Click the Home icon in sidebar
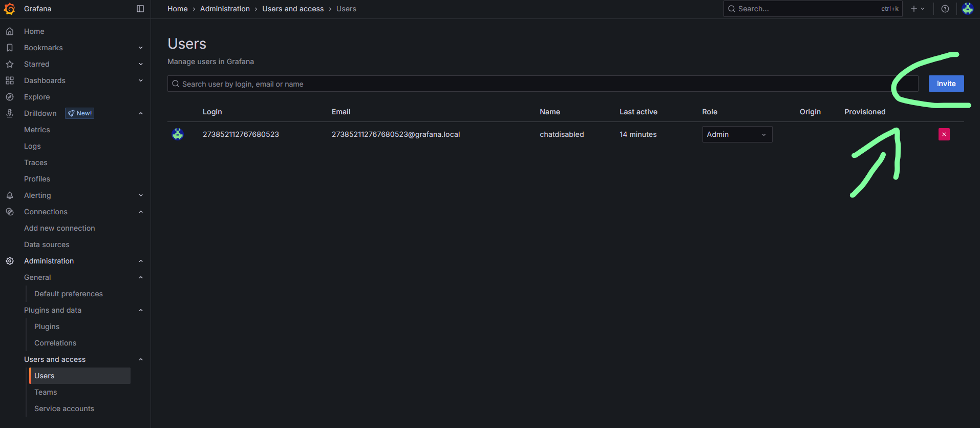The image size is (980, 428). click(x=10, y=31)
